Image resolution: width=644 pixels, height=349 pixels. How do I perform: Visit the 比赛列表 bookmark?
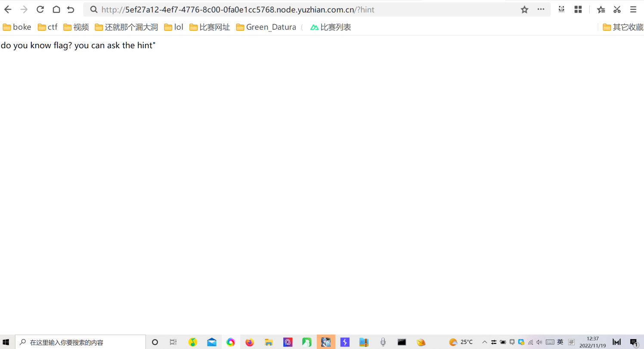(x=331, y=27)
